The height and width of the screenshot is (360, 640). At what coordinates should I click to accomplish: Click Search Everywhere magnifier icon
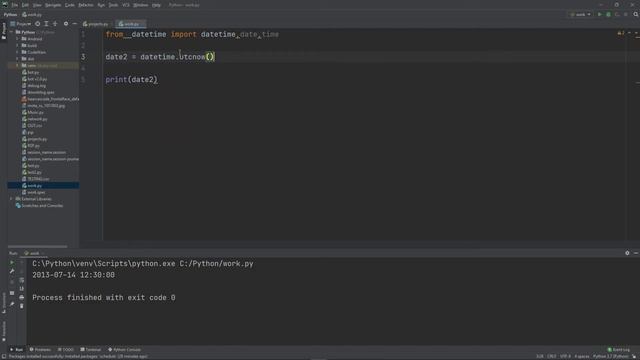click(636, 14)
